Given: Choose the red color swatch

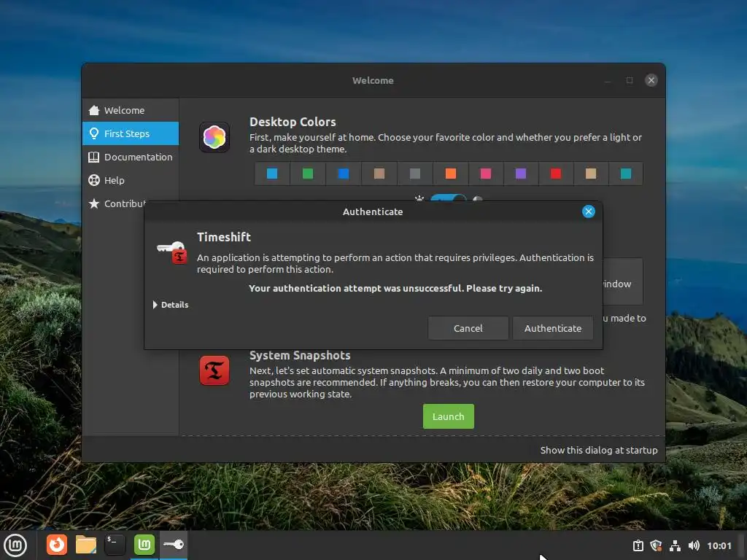Looking at the screenshot, I should (555, 174).
